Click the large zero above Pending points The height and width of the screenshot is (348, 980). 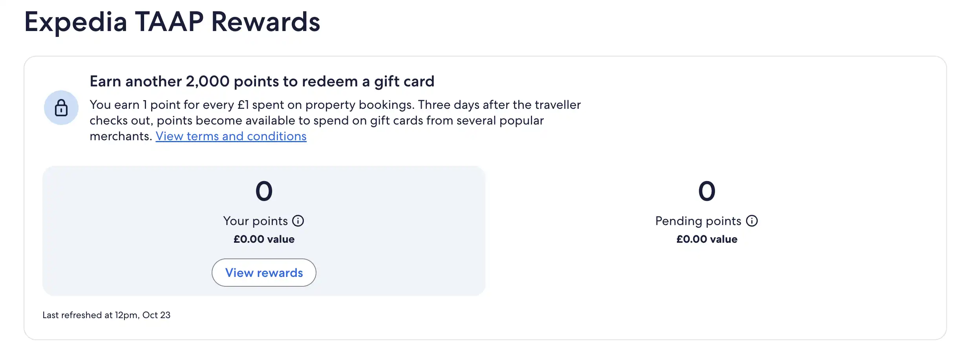[x=707, y=191]
